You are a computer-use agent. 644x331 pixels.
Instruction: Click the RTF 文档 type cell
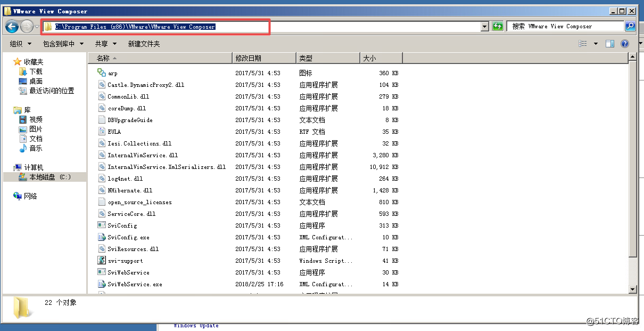312,132
